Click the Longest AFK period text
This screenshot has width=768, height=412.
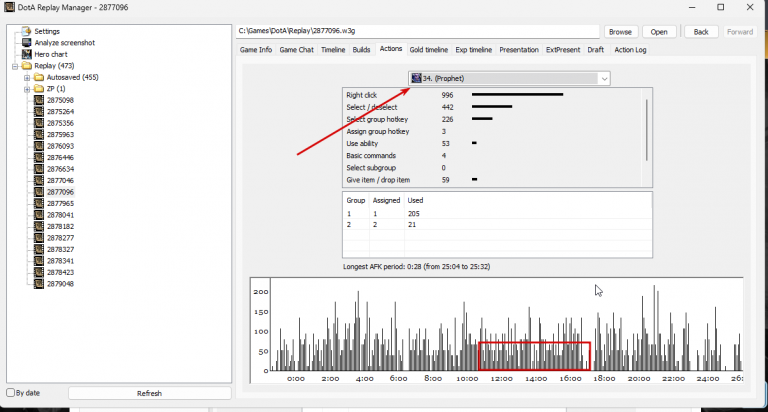416,267
